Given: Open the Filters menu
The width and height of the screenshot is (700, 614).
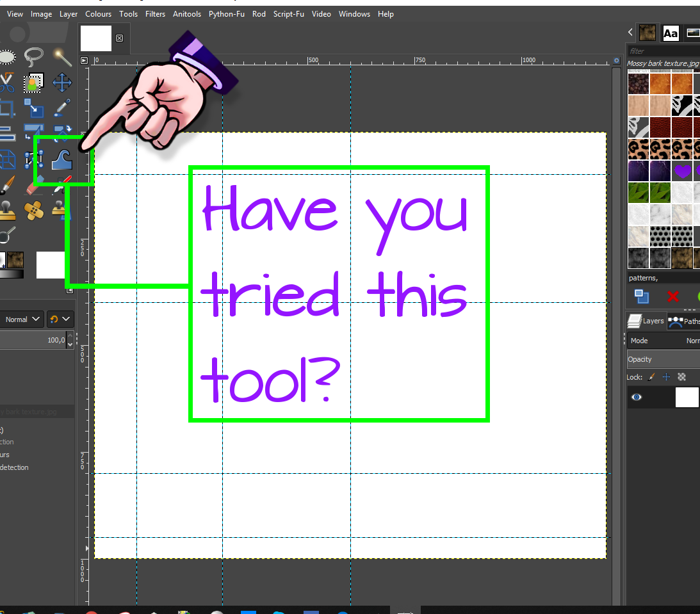Looking at the screenshot, I should click(x=155, y=14).
